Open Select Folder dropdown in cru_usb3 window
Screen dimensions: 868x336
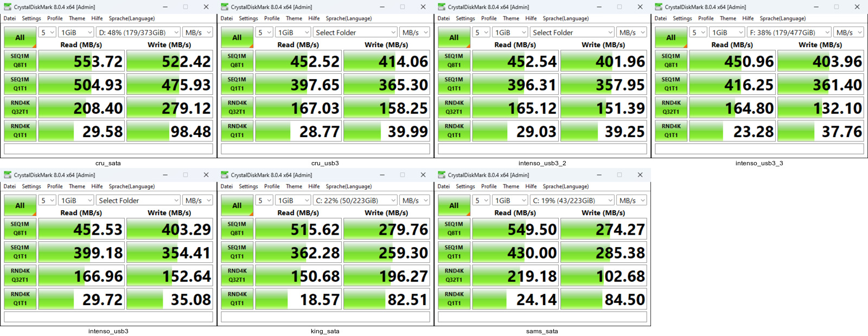[x=355, y=33]
